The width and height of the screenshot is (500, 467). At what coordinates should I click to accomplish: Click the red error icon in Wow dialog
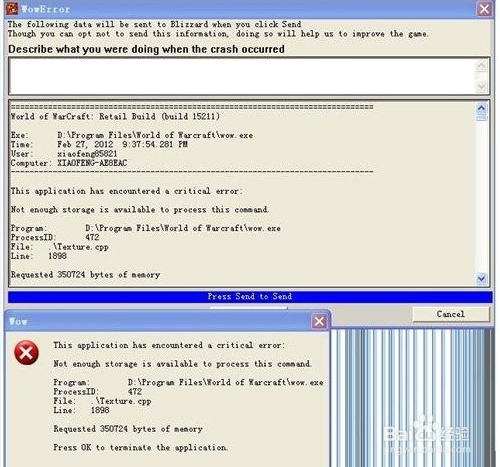pyautogui.click(x=26, y=353)
